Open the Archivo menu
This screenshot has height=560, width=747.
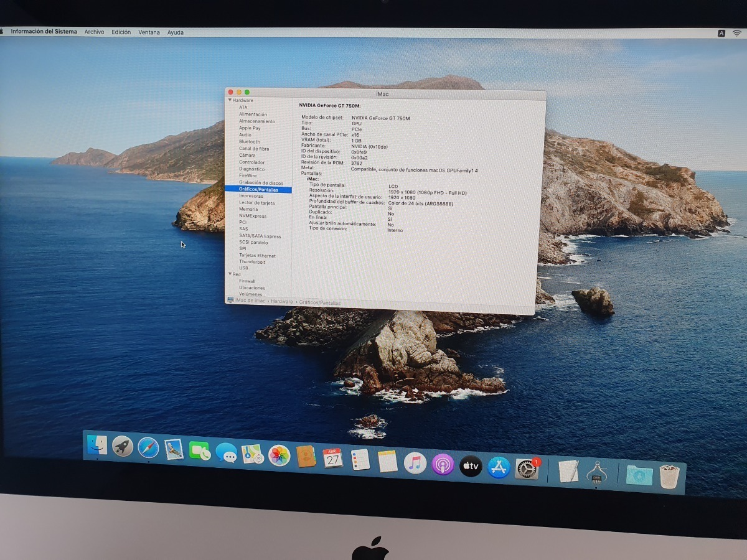[x=94, y=32]
